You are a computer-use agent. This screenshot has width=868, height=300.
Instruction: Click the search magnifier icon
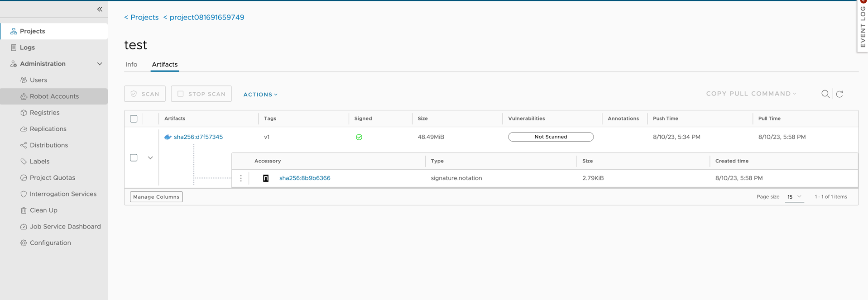pos(825,94)
